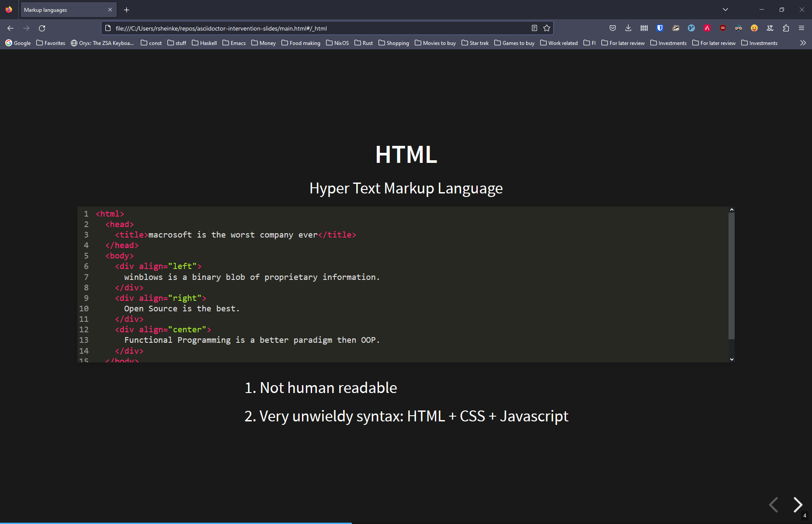Open the Firefox application menu
The height and width of the screenshot is (524, 812).
(x=802, y=28)
